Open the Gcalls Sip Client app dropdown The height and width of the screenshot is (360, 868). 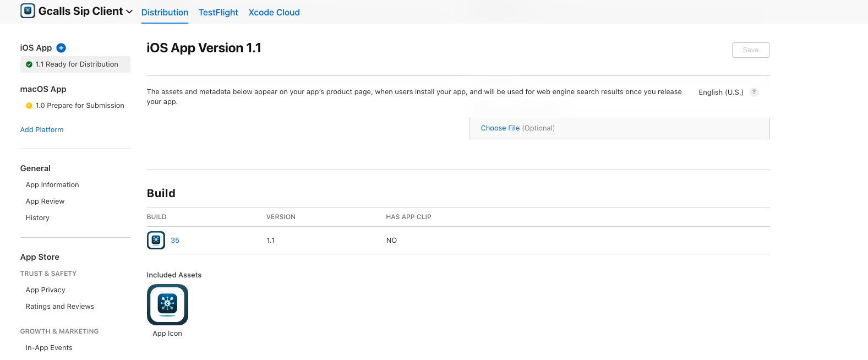coord(129,12)
